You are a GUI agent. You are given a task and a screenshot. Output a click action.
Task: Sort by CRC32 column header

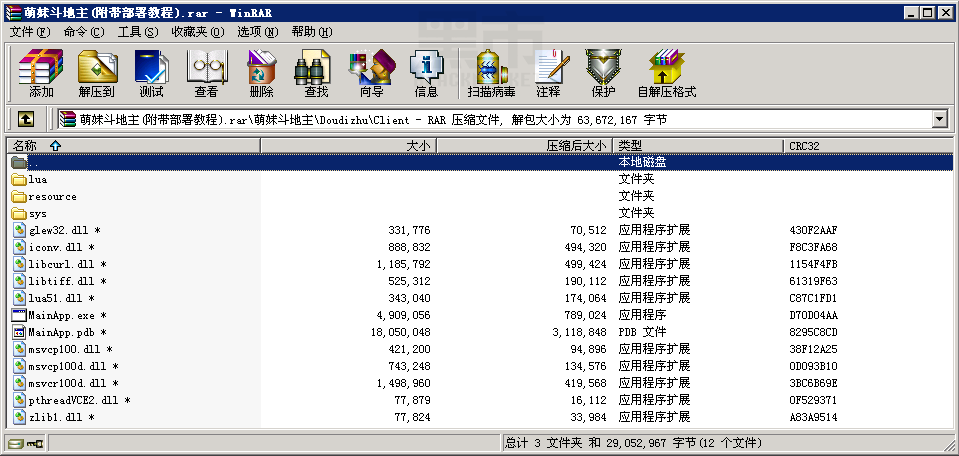coord(868,145)
